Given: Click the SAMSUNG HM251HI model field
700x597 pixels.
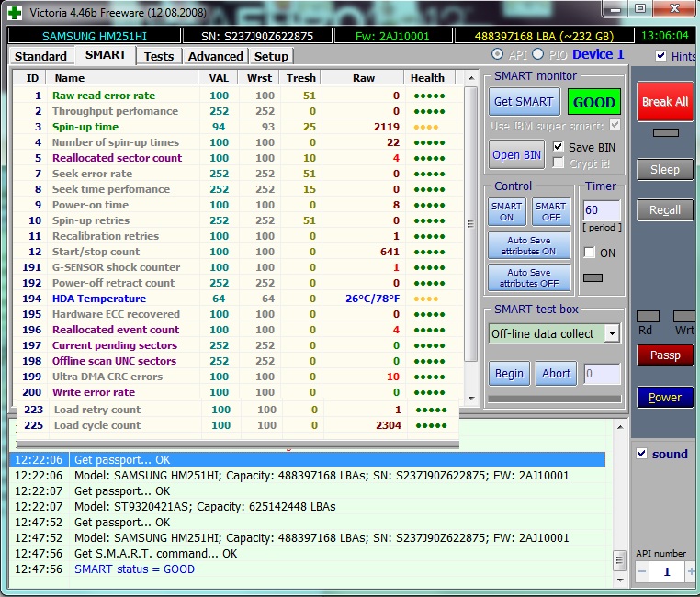Looking at the screenshot, I should [95, 36].
